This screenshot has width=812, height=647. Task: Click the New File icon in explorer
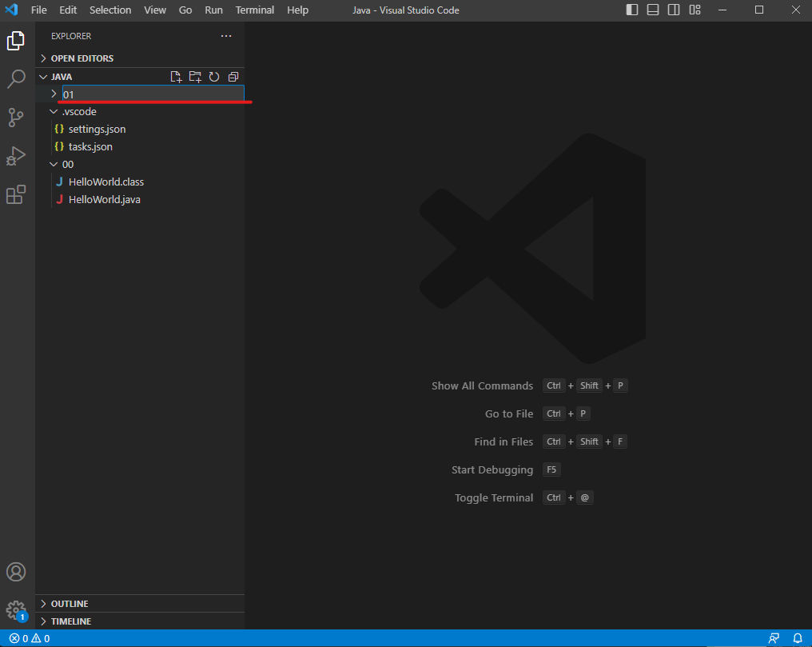177,77
